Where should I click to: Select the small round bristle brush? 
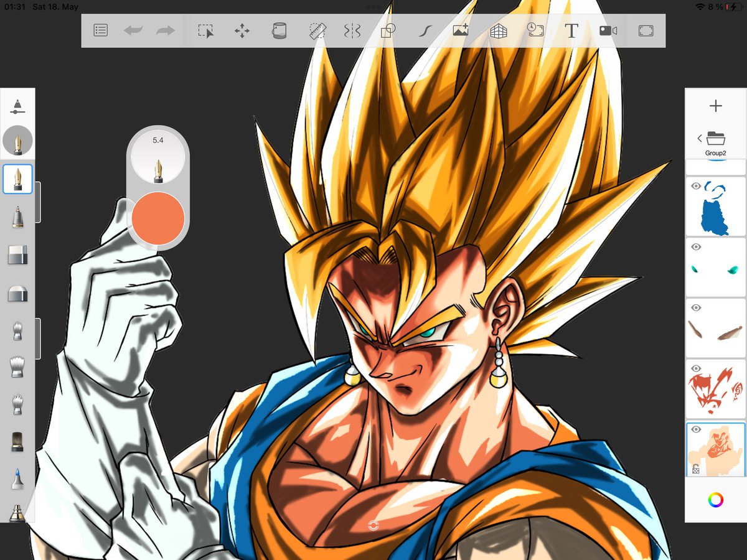18,330
